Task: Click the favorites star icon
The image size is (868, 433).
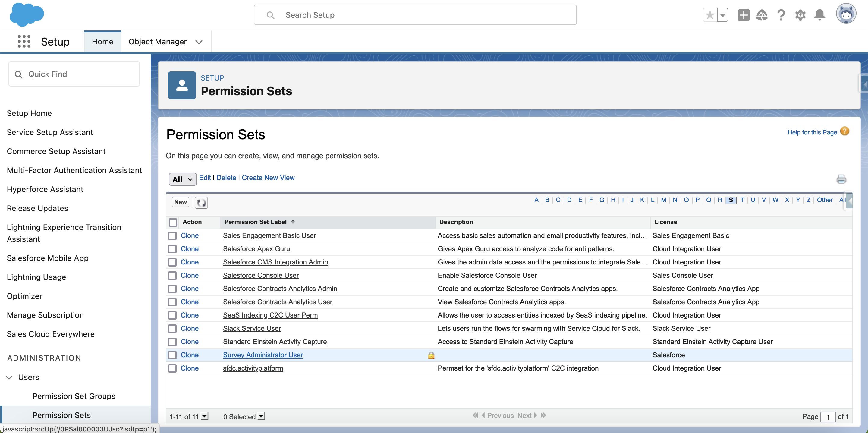Action: point(710,15)
